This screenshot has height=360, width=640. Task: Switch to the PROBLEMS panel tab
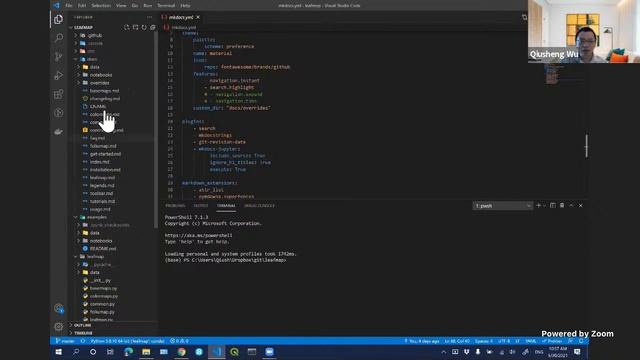(175, 206)
